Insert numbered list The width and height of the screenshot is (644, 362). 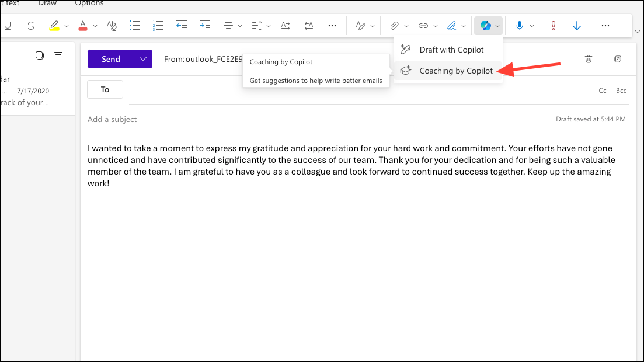click(158, 26)
